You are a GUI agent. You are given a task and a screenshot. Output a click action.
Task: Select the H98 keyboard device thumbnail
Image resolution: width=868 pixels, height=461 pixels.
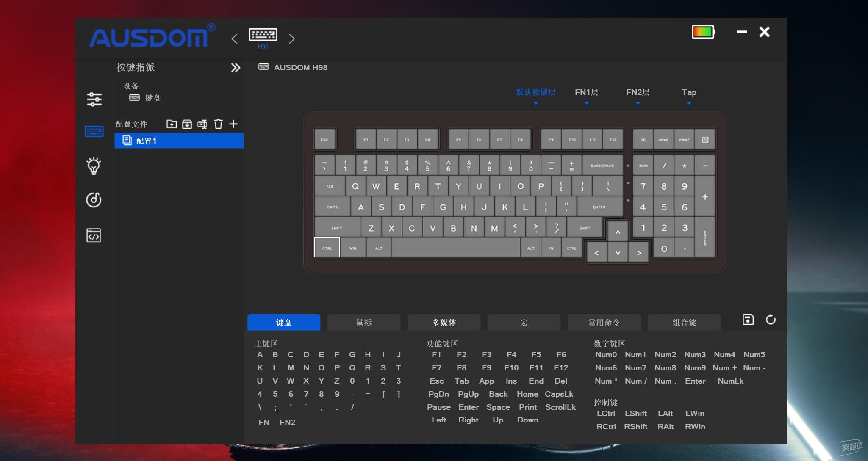(263, 38)
